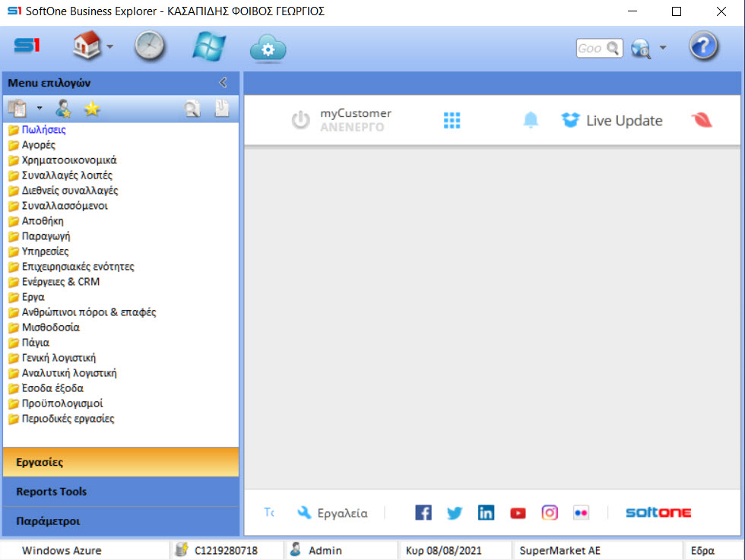This screenshot has height=560, width=745.
Task: Switch to the Εργασίες section tab
Action: [121, 462]
